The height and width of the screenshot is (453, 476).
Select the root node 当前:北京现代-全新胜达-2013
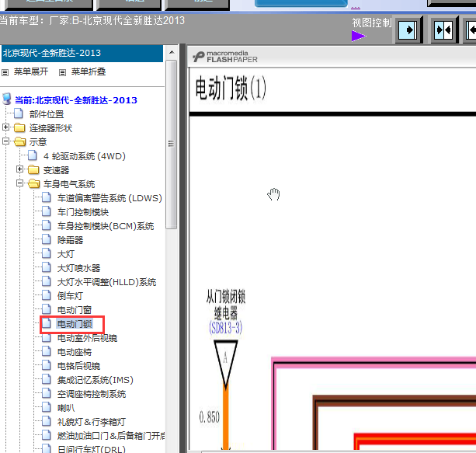76,100
